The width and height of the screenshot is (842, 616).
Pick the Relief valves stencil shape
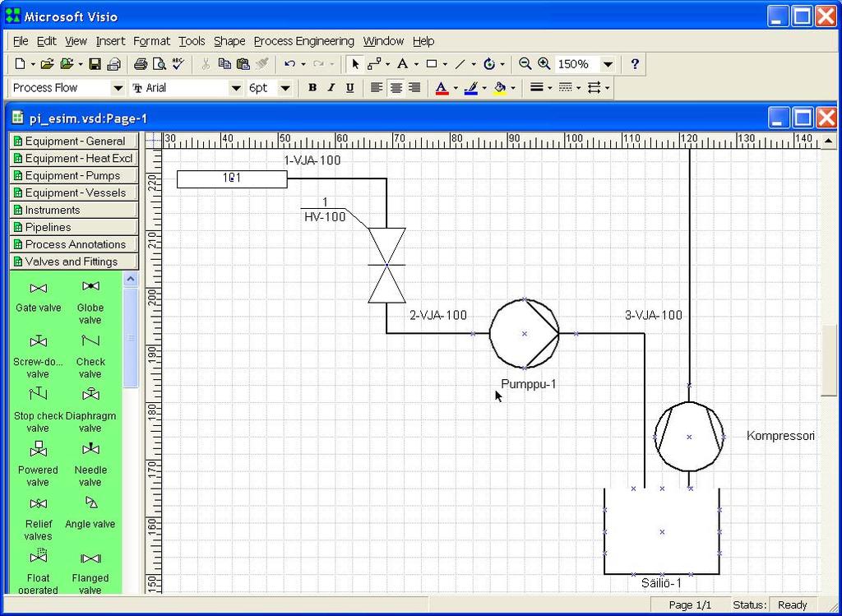(x=38, y=519)
